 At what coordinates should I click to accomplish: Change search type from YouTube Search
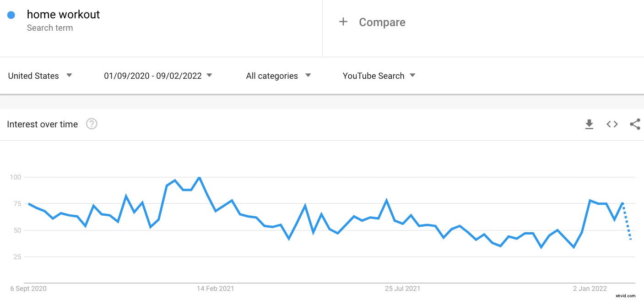373,76
